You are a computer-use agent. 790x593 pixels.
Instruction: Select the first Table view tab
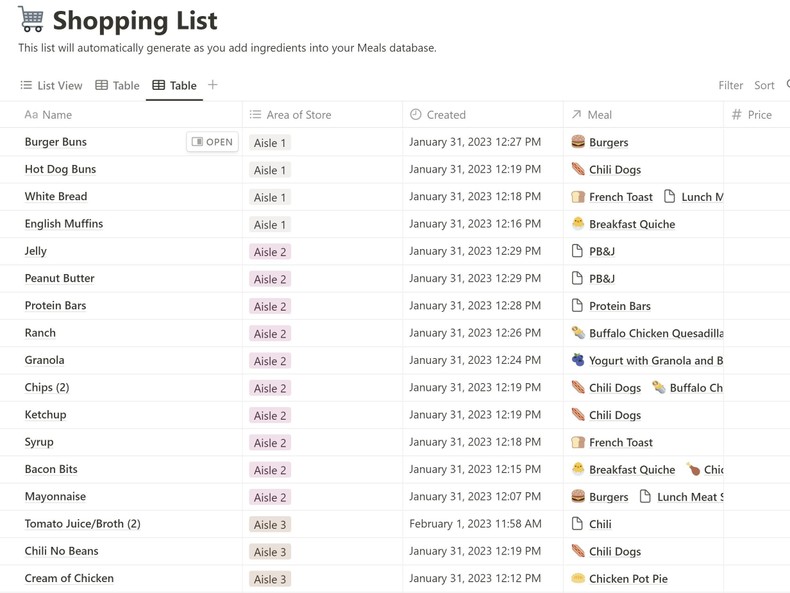(x=117, y=86)
